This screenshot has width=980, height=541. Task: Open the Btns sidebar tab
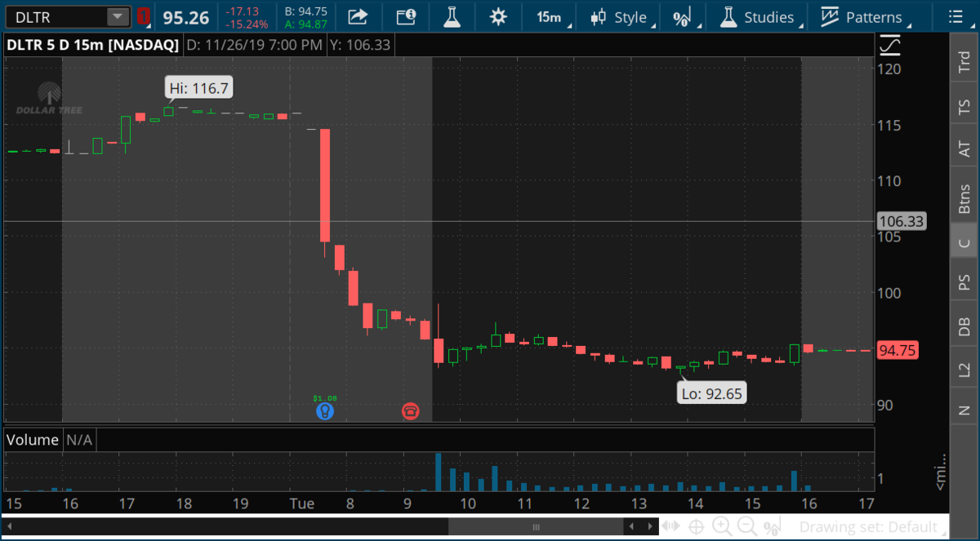tap(964, 198)
